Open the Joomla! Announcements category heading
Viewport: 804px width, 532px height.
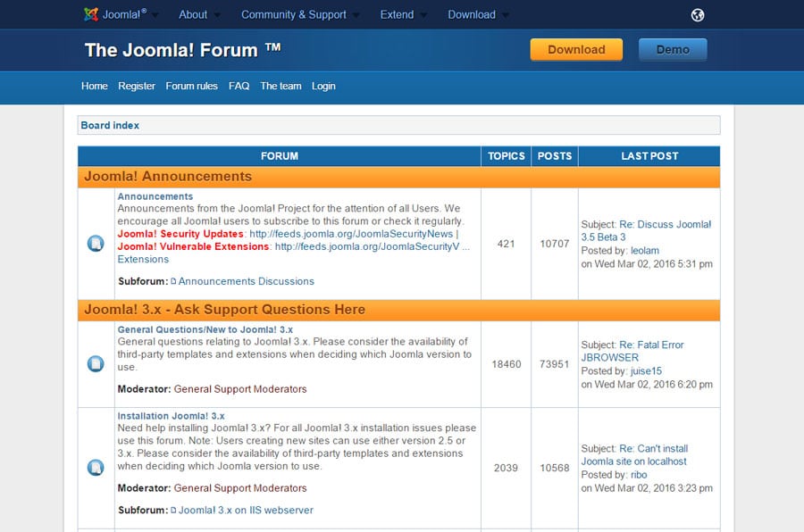168,177
